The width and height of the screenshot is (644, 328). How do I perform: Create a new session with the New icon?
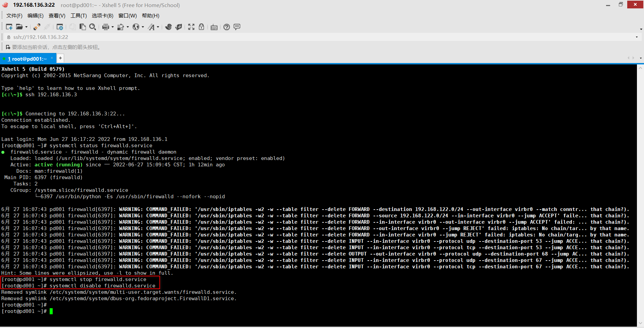[9, 27]
